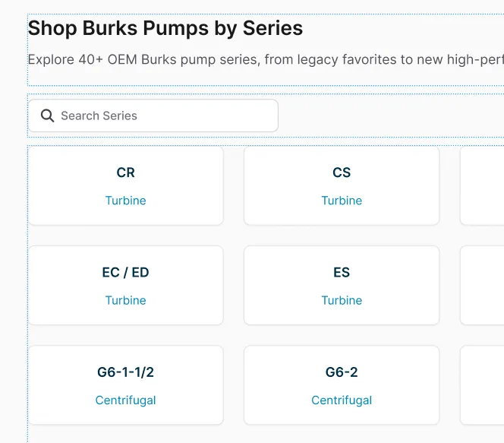Image resolution: width=504 pixels, height=443 pixels.
Task: Open the CR series card title
Action: click(x=125, y=172)
